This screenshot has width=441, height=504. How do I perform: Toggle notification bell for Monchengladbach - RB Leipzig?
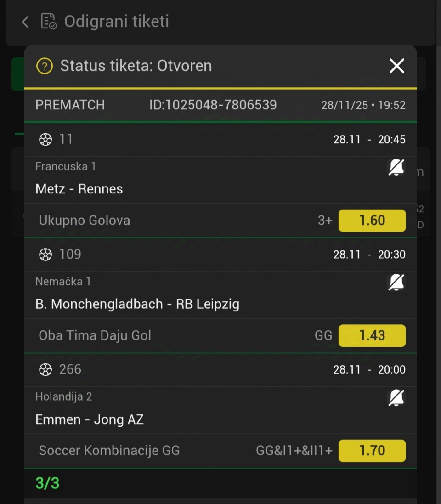396,283
